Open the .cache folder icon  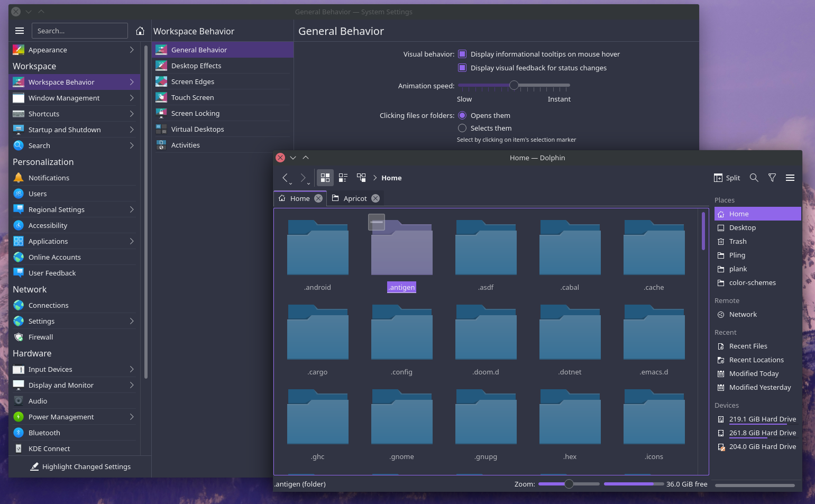tap(654, 248)
